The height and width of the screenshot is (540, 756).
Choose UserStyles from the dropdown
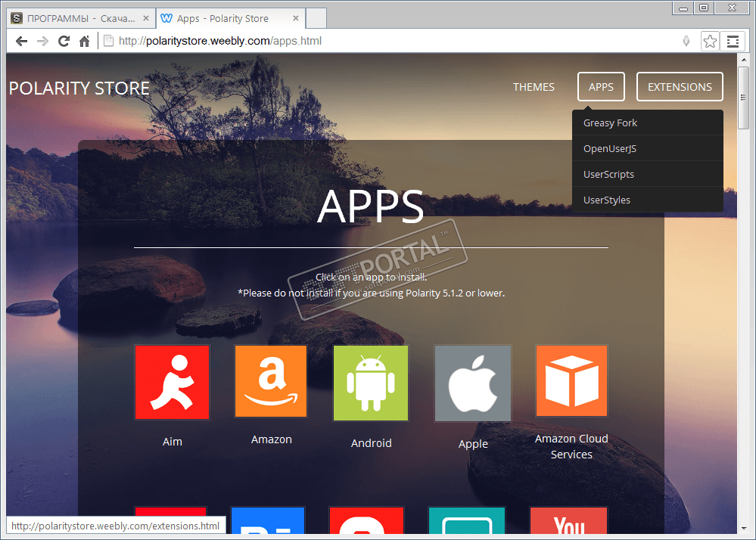[648, 200]
